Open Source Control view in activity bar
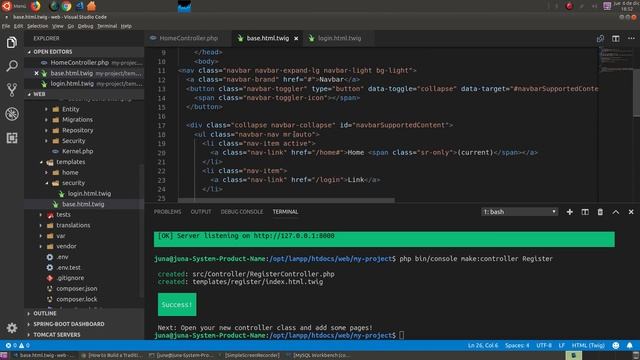Image resolution: width=640 pixels, height=360 pixels. point(12,90)
